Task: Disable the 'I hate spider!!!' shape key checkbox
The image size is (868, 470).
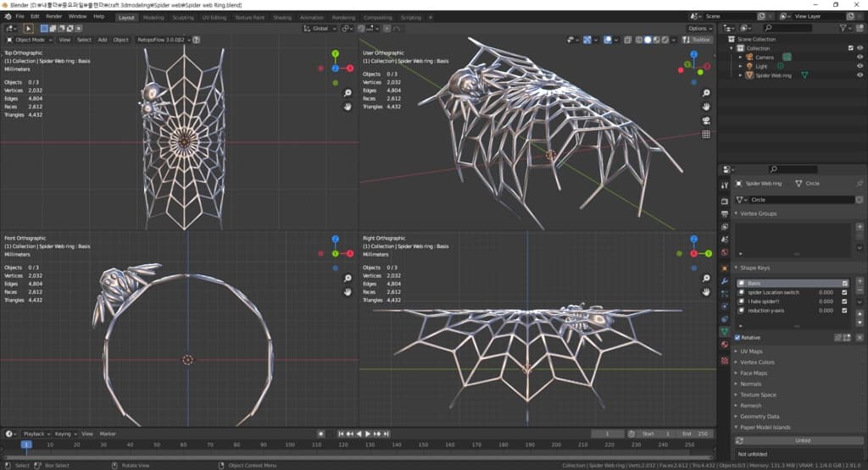Action: (x=844, y=301)
